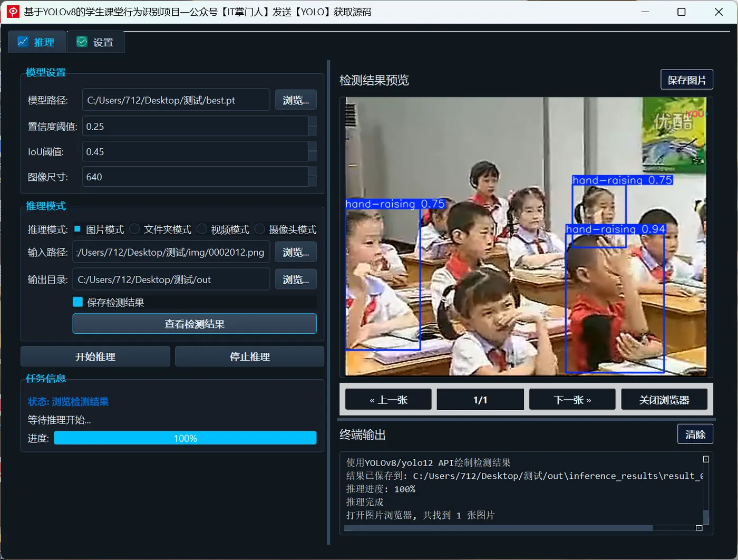Click 保存图片 button
The height and width of the screenshot is (560, 738).
687,80
